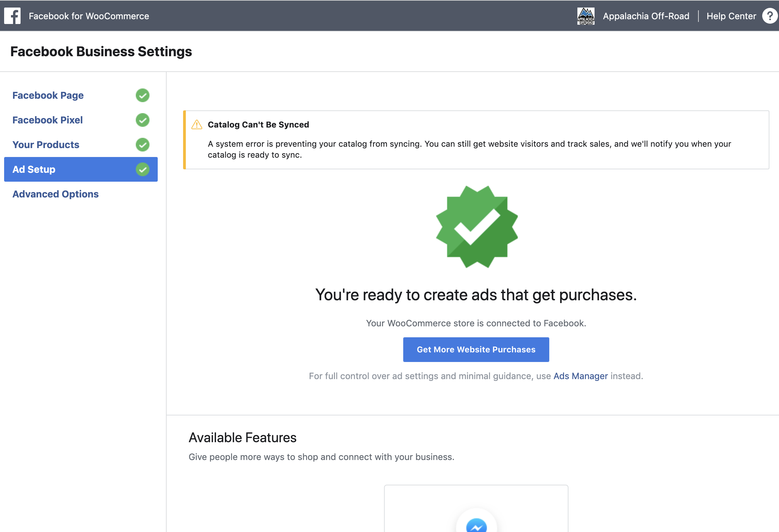
Task: Click the Catalog Can't Be Synced heading
Action: [258, 124]
